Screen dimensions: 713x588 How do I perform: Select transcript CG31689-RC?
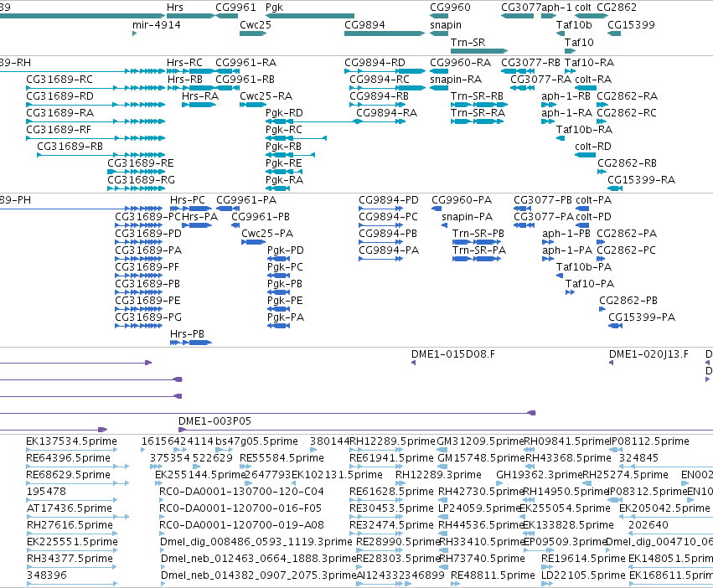tap(59, 80)
